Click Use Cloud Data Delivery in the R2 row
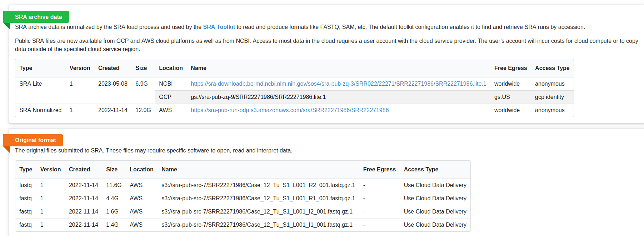 click(435, 185)
